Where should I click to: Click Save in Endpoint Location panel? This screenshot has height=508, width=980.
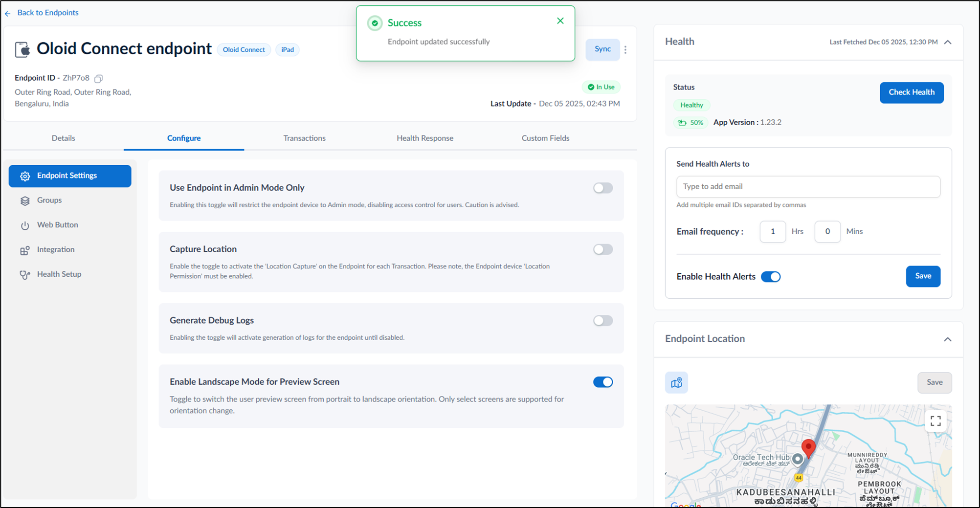(x=935, y=382)
